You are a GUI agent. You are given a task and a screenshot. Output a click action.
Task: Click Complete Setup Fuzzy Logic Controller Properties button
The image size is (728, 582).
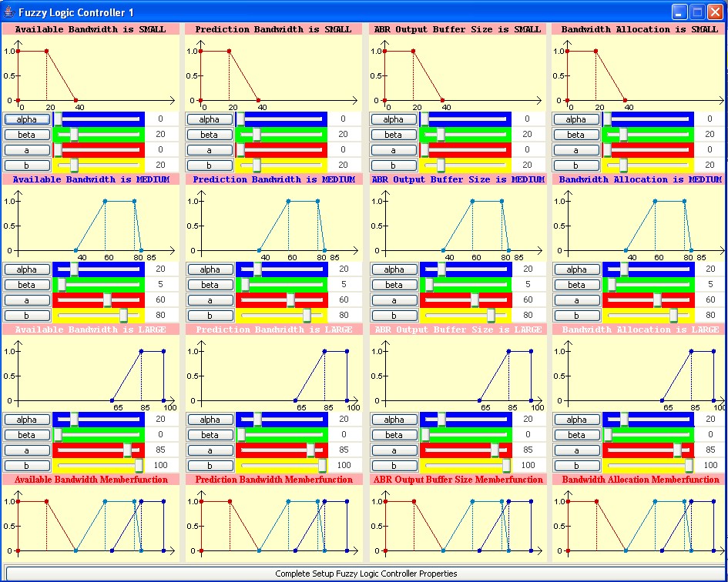[x=366, y=574]
